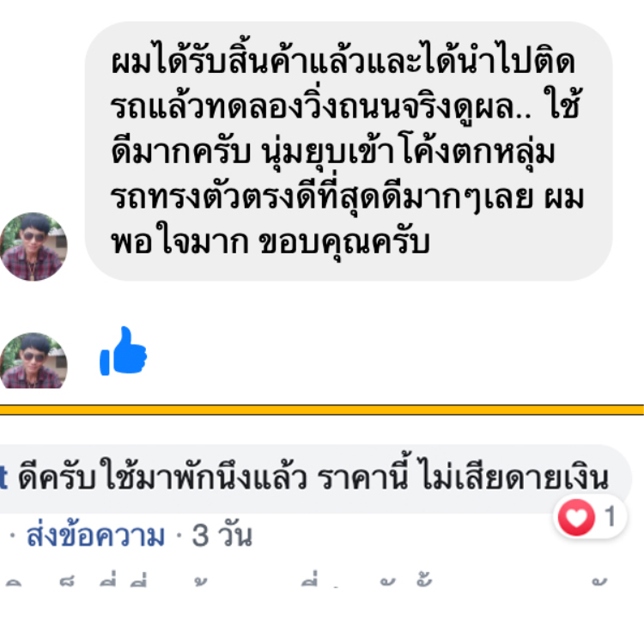Click the dot separator before ส่งข้อความ

tap(13, 536)
